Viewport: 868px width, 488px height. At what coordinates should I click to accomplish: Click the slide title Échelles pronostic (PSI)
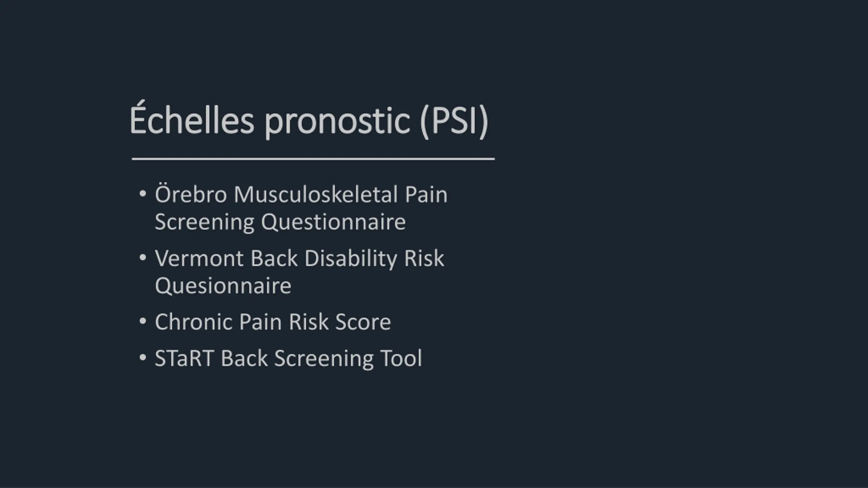[x=309, y=120]
